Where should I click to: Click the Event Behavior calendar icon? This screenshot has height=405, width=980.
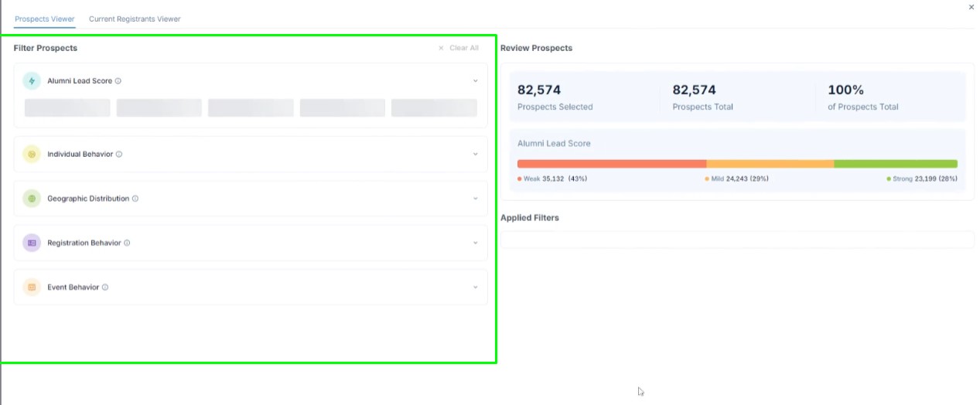click(32, 288)
